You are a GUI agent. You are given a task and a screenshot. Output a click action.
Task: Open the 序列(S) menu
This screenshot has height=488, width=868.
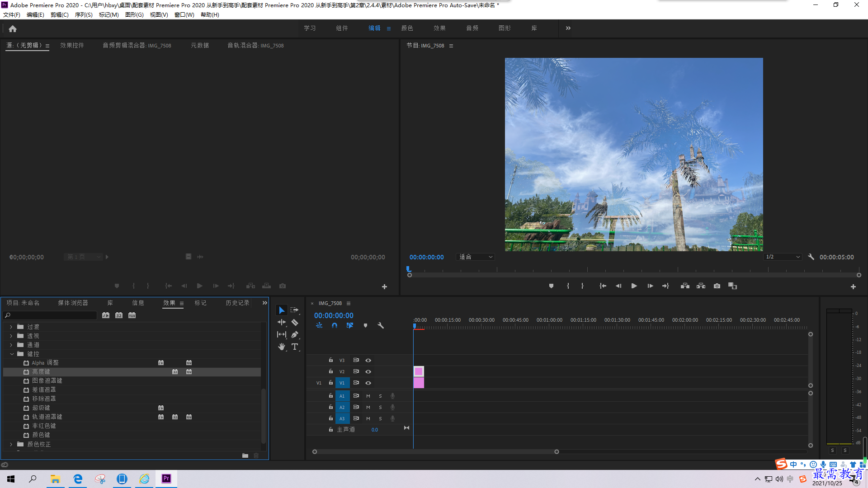pos(84,15)
